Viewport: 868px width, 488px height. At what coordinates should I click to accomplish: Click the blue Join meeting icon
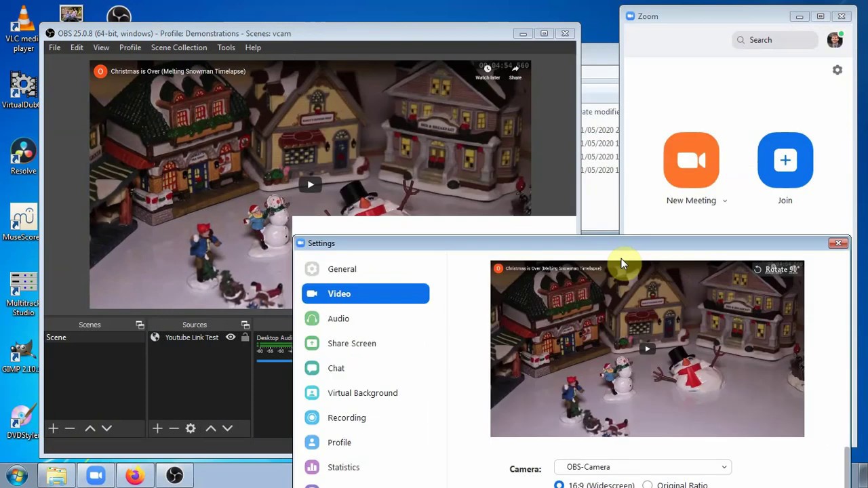(785, 160)
